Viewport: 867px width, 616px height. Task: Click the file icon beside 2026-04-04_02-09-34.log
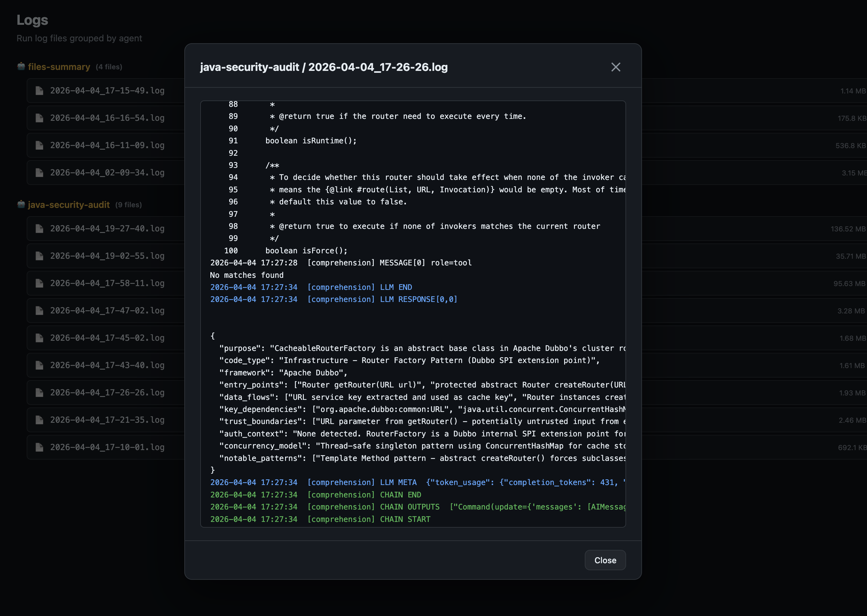(40, 172)
